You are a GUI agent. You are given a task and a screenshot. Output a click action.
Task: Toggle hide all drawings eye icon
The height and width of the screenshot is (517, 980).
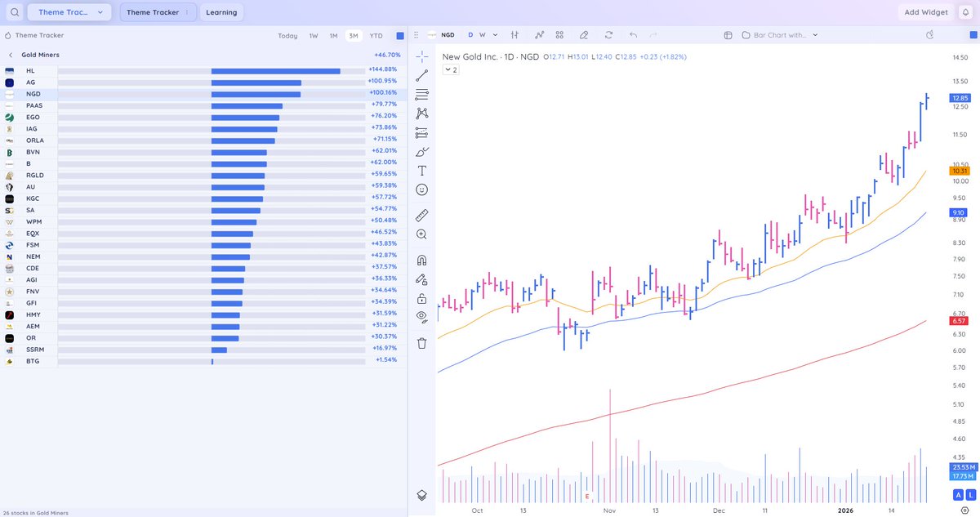[421, 316]
